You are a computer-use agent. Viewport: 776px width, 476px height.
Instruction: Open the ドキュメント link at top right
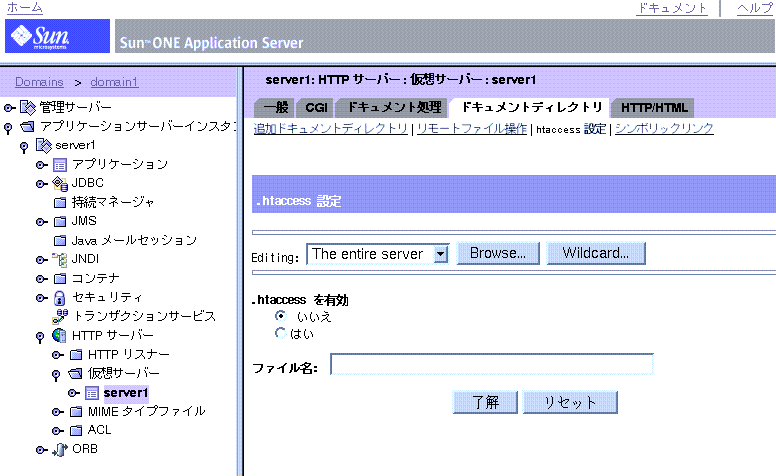click(x=672, y=8)
